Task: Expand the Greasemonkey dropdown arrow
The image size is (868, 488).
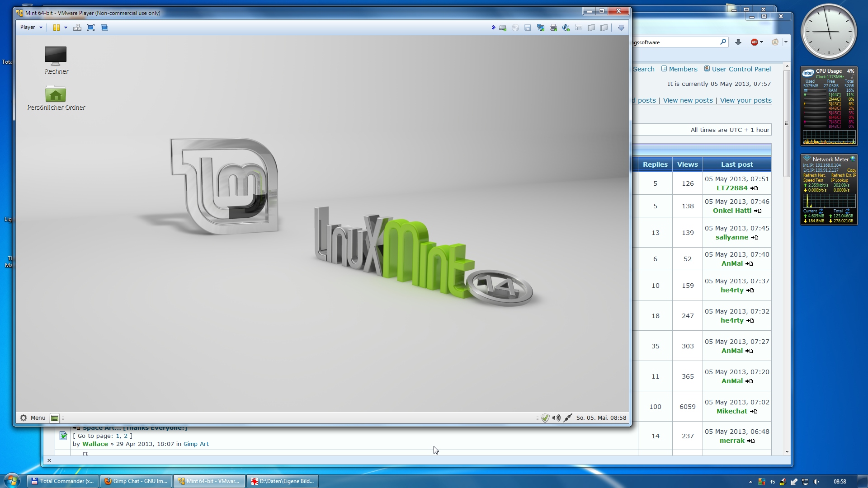Action: [786, 42]
